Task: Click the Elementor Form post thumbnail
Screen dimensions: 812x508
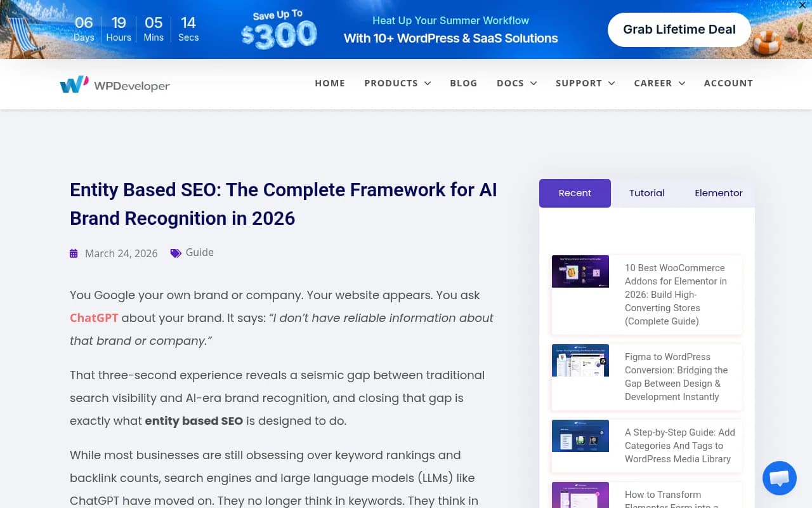Action: [x=580, y=495]
